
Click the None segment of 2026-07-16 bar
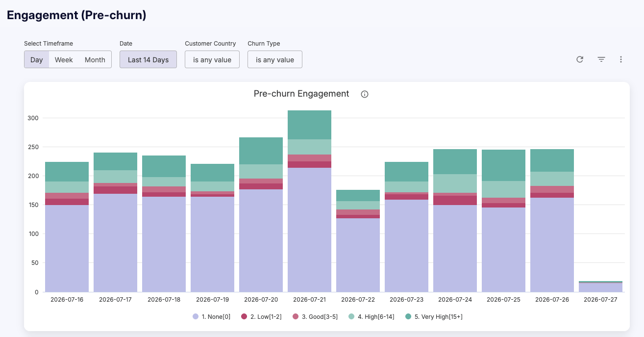click(x=67, y=248)
